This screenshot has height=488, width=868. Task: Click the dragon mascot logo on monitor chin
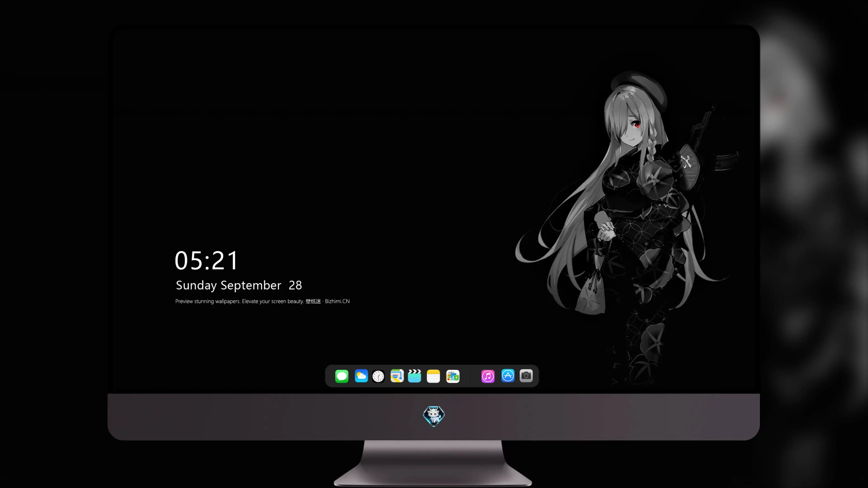click(434, 416)
